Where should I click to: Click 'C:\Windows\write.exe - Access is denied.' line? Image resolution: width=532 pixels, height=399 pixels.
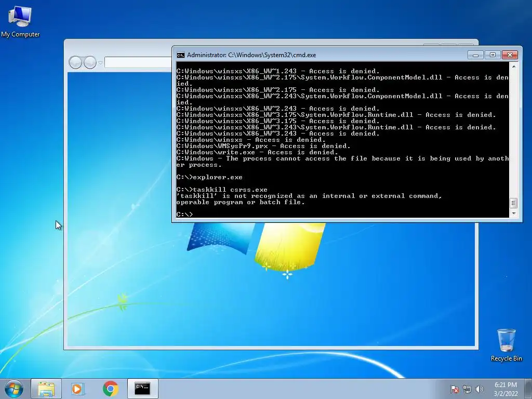coord(257,152)
